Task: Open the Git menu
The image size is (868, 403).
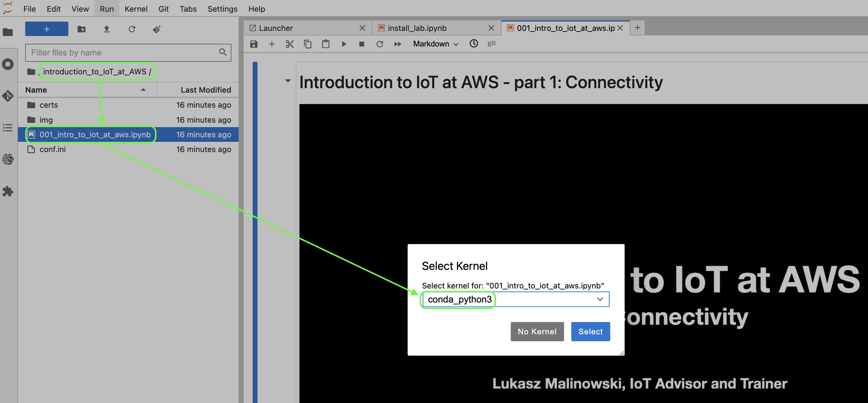Action: tap(163, 9)
